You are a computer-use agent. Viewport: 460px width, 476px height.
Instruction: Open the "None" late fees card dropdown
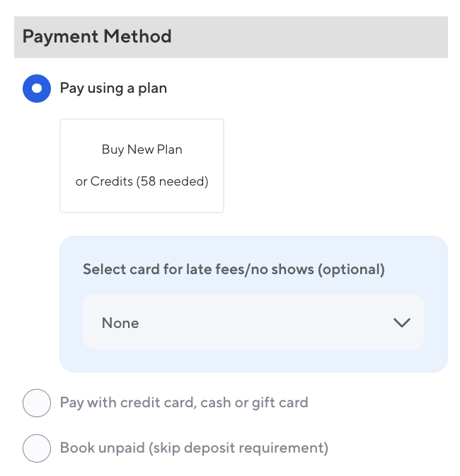[253, 323]
